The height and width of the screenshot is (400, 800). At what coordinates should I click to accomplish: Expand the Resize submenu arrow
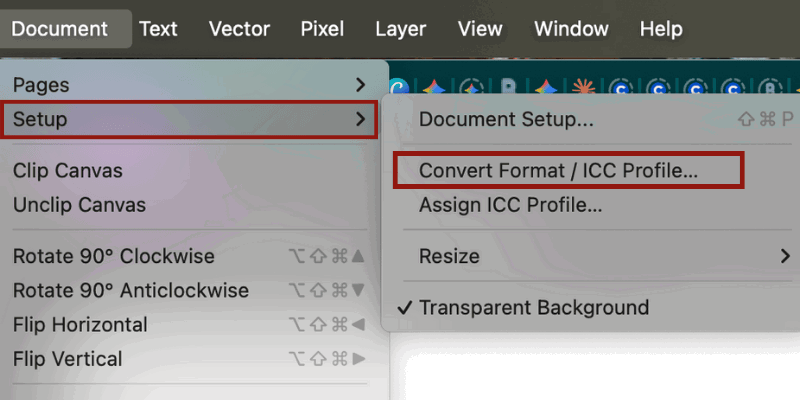pos(785,256)
